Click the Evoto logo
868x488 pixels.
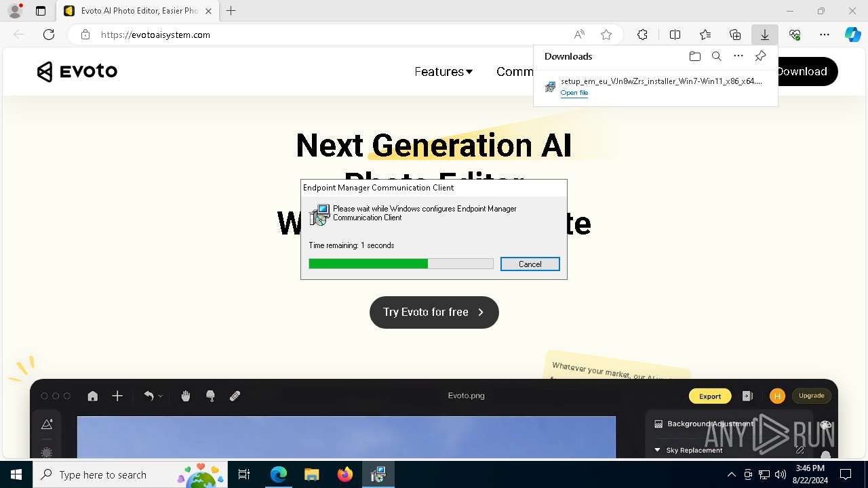pos(77,71)
